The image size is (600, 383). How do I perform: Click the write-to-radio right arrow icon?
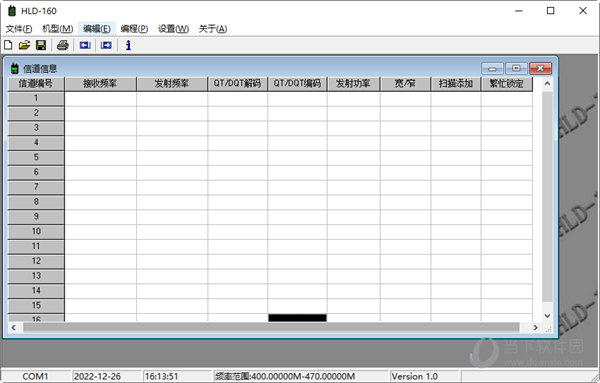(106, 45)
